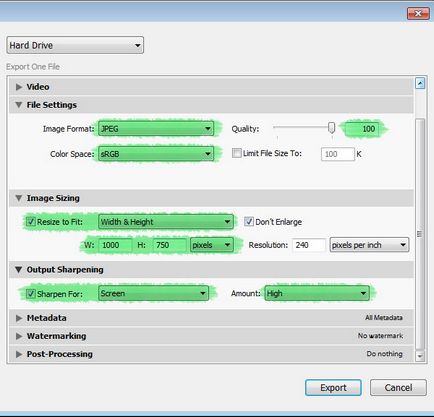
Task: Expand the Metadata section
Action: pyautogui.click(x=19, y=318)
